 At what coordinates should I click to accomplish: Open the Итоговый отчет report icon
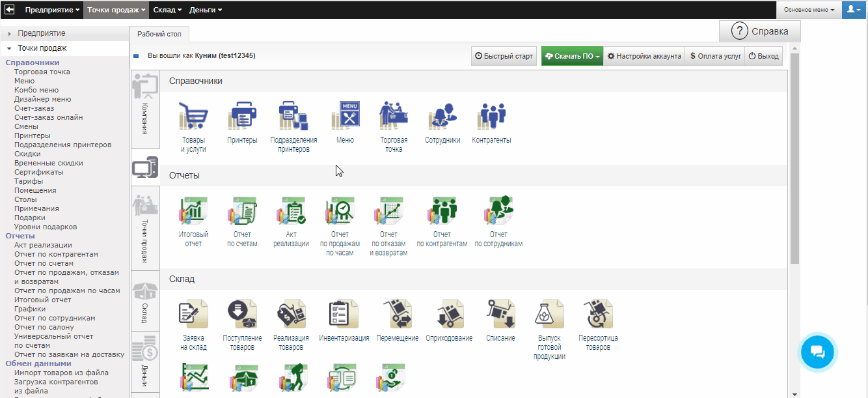click(193, 212)
